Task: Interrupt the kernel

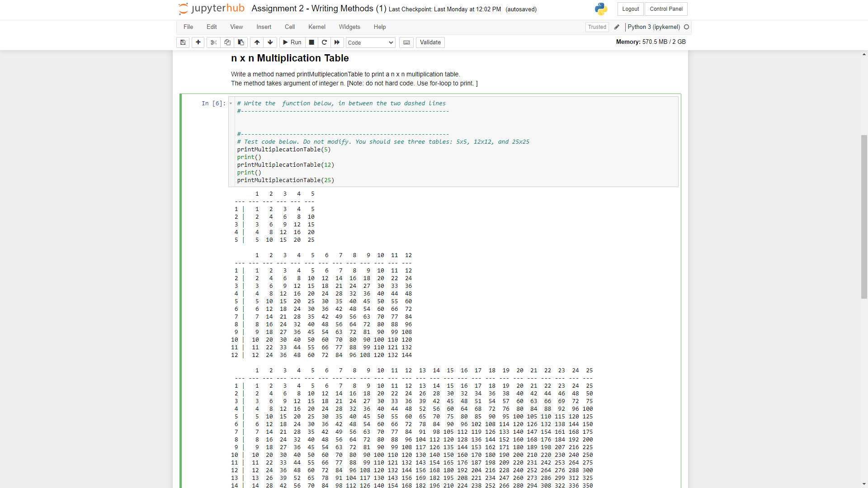Action: point(311,42)
